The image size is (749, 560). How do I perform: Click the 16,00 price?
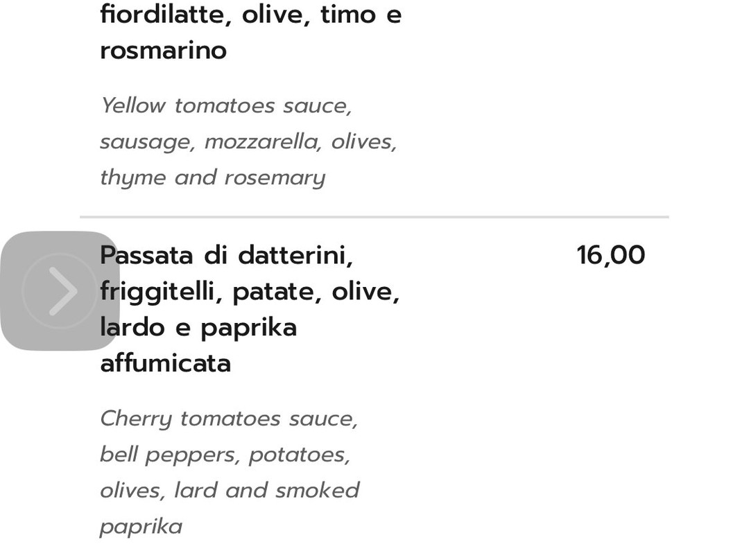[x=610, y=255]
